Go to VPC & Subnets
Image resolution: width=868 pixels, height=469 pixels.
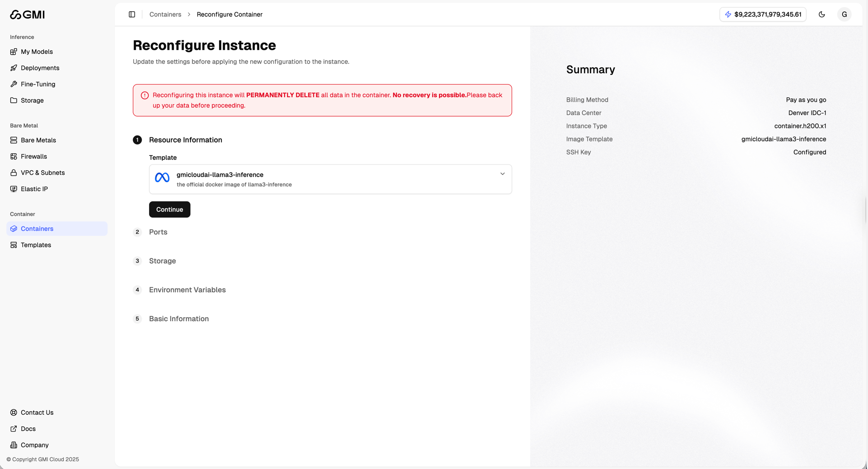(57, 173)
